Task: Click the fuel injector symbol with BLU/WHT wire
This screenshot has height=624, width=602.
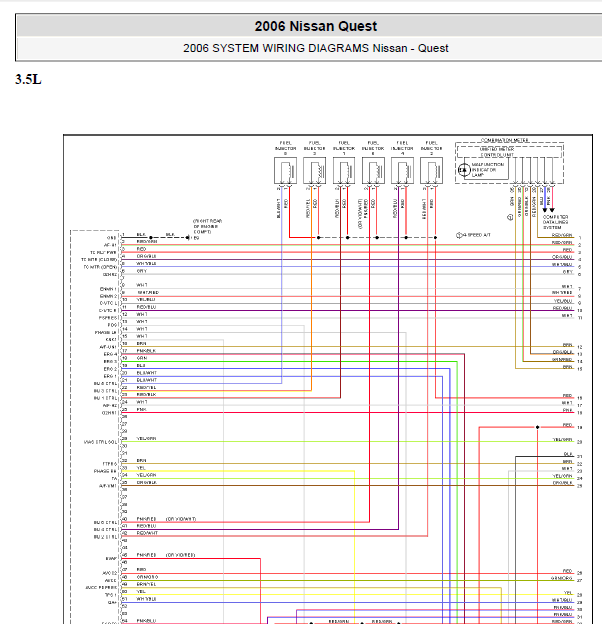Action: [285, 170]
